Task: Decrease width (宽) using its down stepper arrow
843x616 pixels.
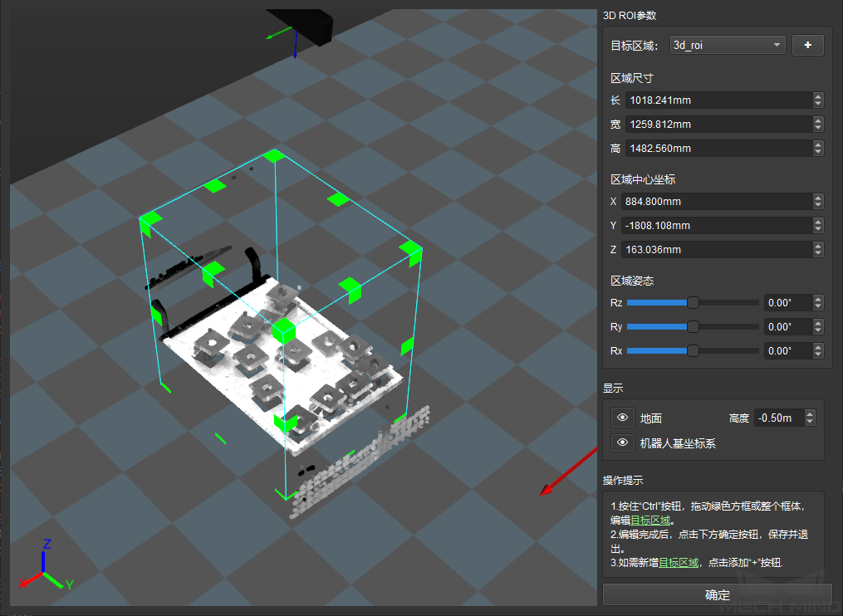Action: [x=818, y=127]
